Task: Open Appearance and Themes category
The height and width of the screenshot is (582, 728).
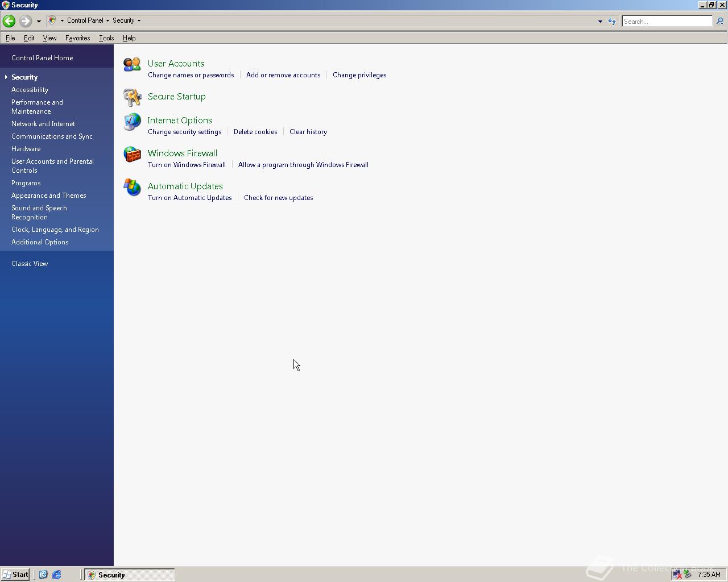Action: (x=49, y=196)
